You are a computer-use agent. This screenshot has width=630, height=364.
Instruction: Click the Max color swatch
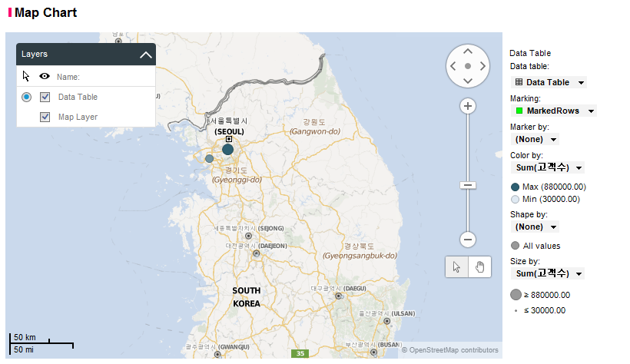[x=515, y=187]
